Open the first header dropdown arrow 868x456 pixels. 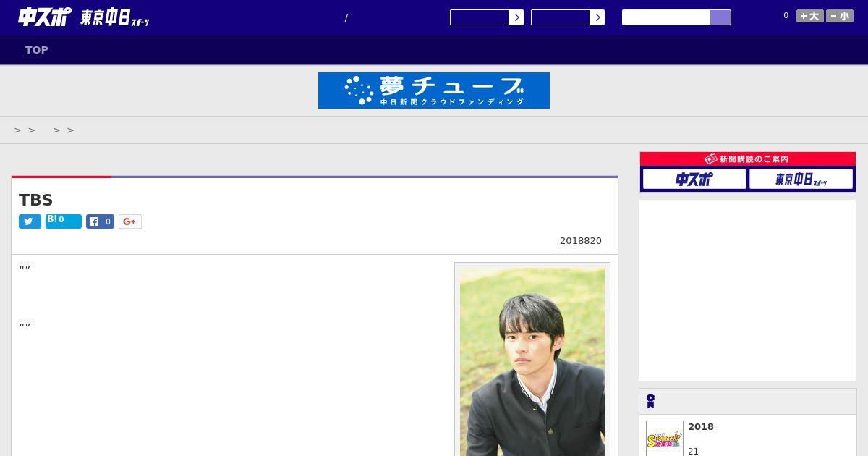pos(516,17)
